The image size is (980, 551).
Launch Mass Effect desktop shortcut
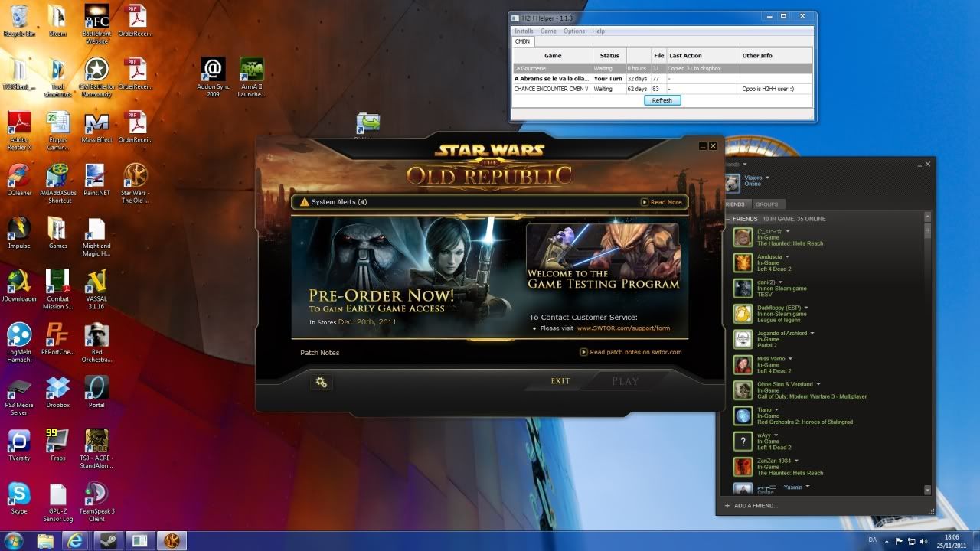[x=96, y=128]
